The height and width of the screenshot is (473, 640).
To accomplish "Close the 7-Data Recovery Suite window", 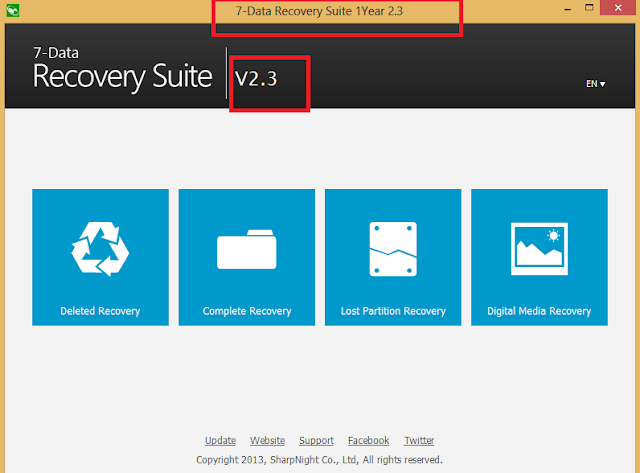I will coord(618,8).
